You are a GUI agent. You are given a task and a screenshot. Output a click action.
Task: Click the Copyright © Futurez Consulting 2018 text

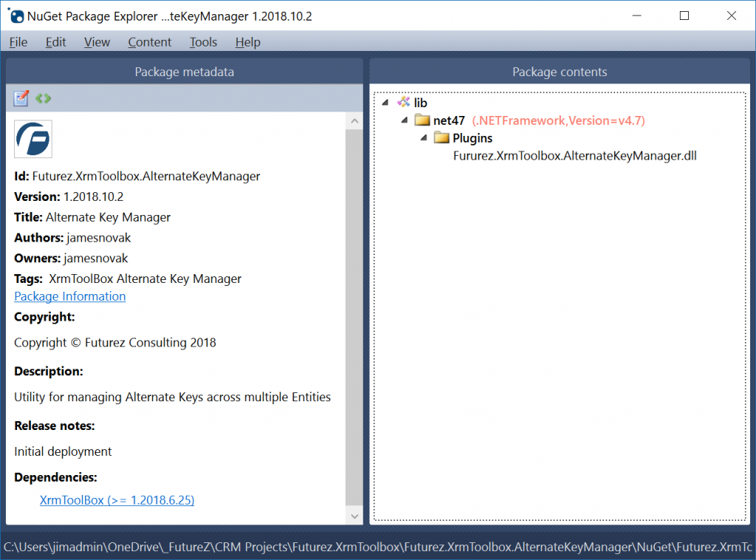pos(115,343)
